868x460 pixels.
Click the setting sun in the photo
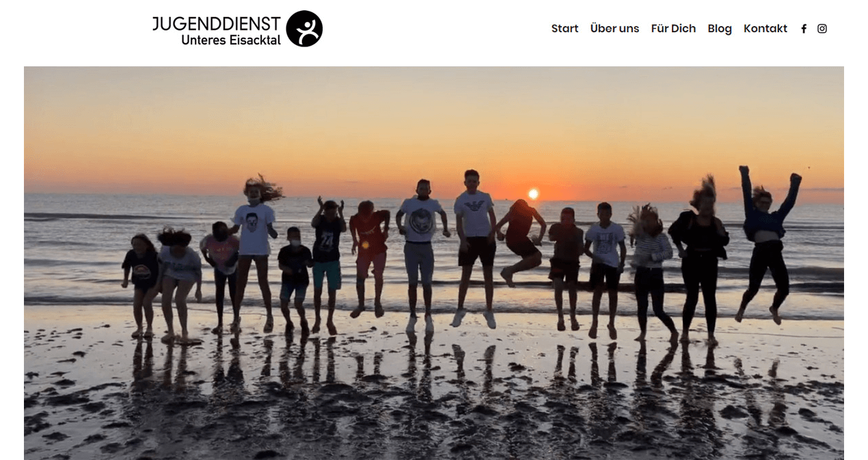click(533, 194)
